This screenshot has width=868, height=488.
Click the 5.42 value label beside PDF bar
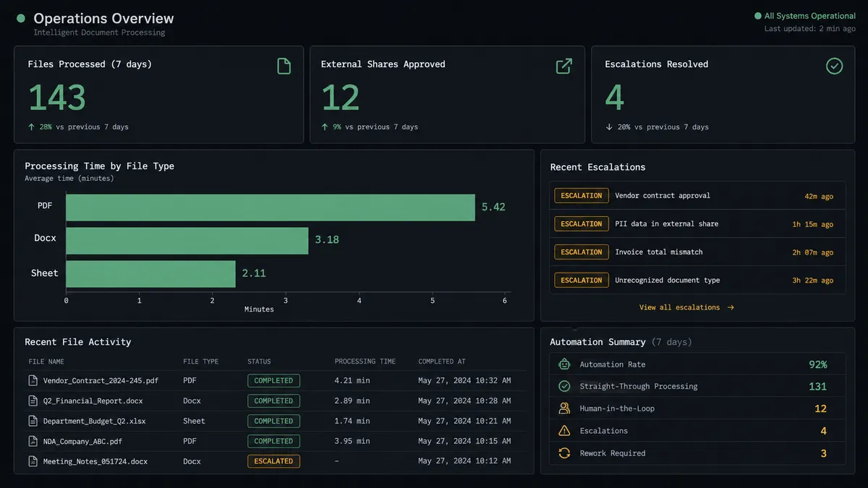tap(493, 207)
